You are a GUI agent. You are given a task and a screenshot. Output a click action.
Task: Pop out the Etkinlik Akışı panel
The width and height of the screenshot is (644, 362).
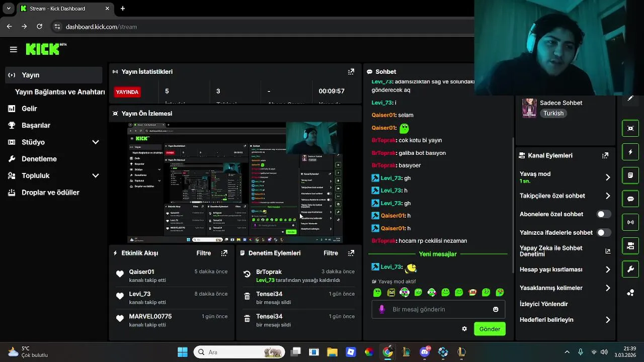pos(224,253)
